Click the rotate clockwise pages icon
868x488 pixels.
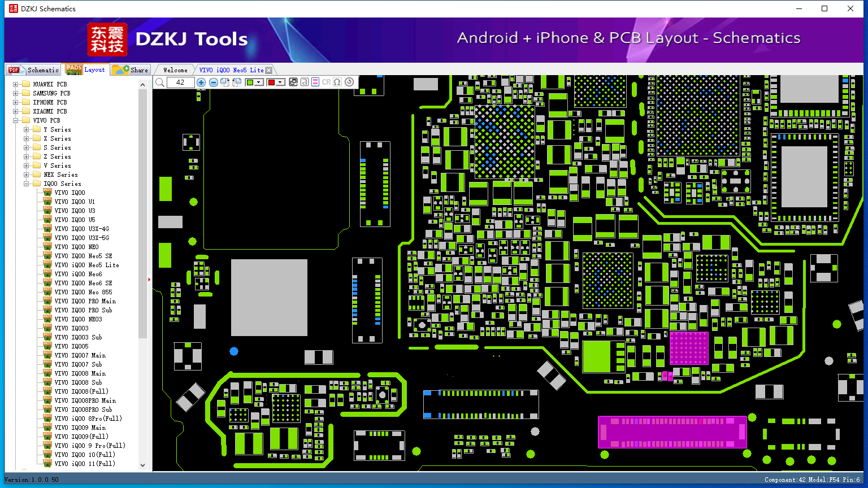(x=225, y=82)
